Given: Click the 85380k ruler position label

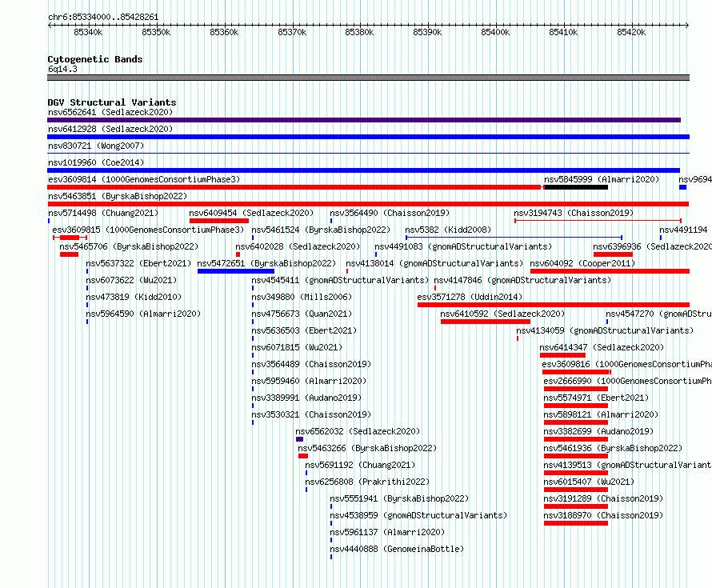Looking at the screenshot, I should click(359, 32).
